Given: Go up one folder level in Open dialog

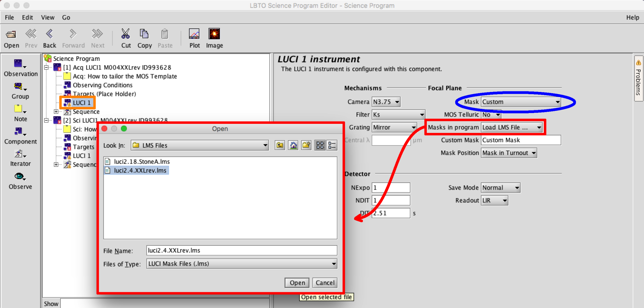Looking at the screenshot, I should (280, 145).
